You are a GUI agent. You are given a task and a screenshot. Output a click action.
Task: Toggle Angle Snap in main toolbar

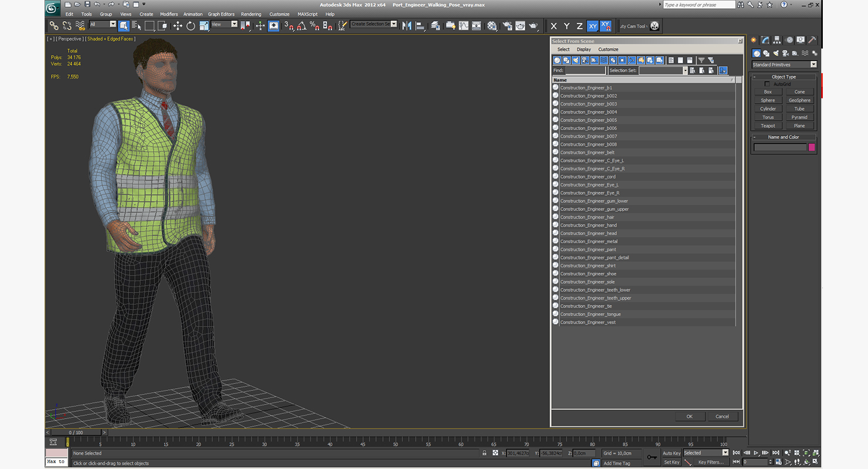tap(301, 26)
